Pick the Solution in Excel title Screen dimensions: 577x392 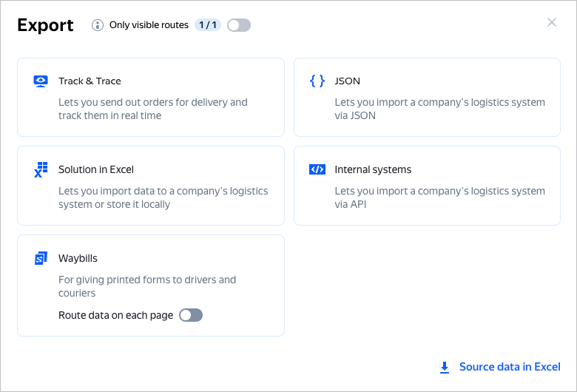(96, 169)
